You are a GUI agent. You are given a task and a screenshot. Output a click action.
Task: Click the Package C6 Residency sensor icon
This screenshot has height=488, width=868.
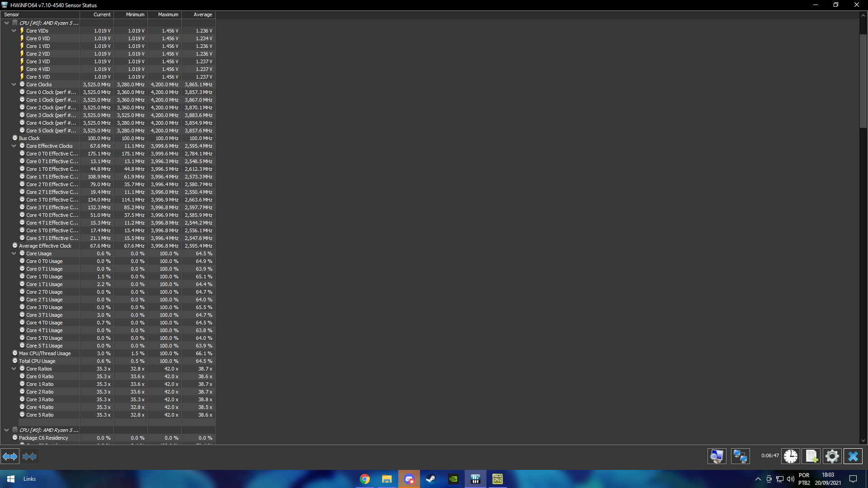[x=15, y=437]
